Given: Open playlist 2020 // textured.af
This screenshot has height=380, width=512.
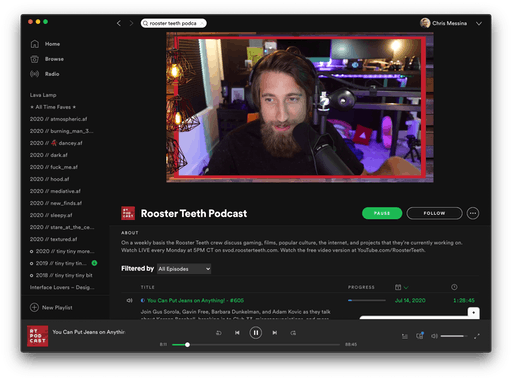Looking at the screenshot, I should pyautogui.click(x=53, y=239).
